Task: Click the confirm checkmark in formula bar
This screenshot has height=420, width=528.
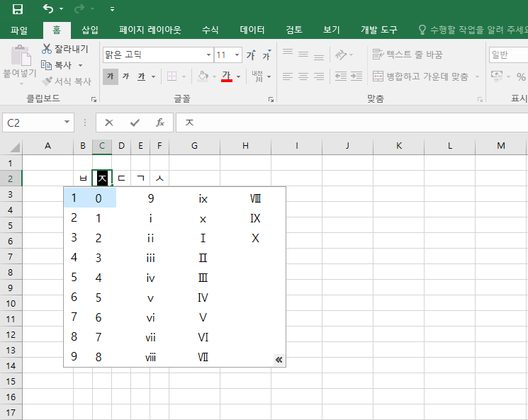Action: [x=135, y=123]
